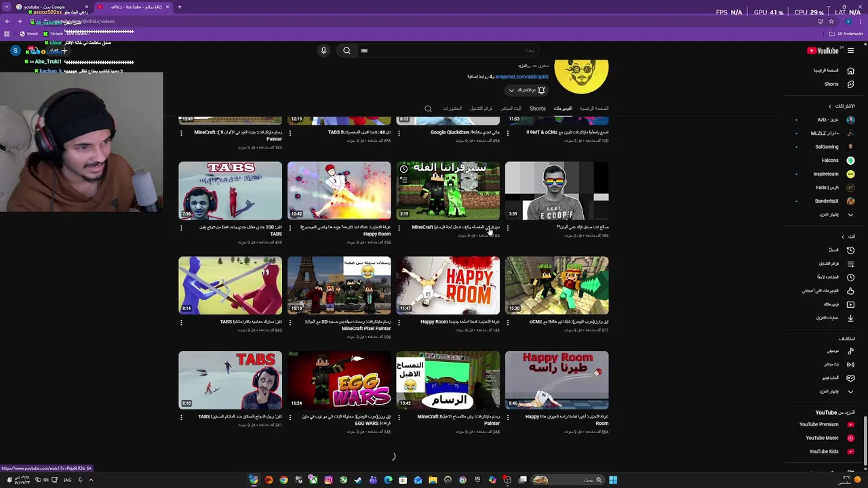
Task: Open Liked videos thumbs-up icon
Action: (x=850, y=291)
